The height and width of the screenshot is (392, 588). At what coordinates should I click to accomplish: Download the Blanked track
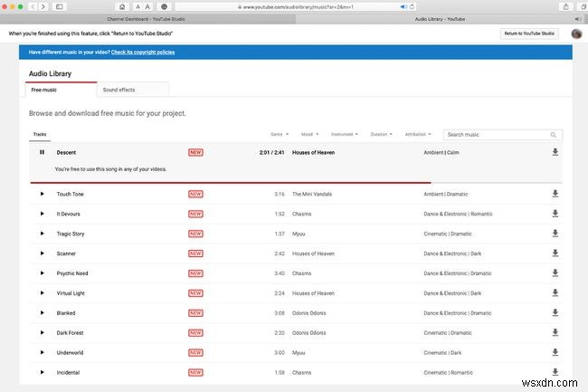pyautogui.click(x=555, y=312)
